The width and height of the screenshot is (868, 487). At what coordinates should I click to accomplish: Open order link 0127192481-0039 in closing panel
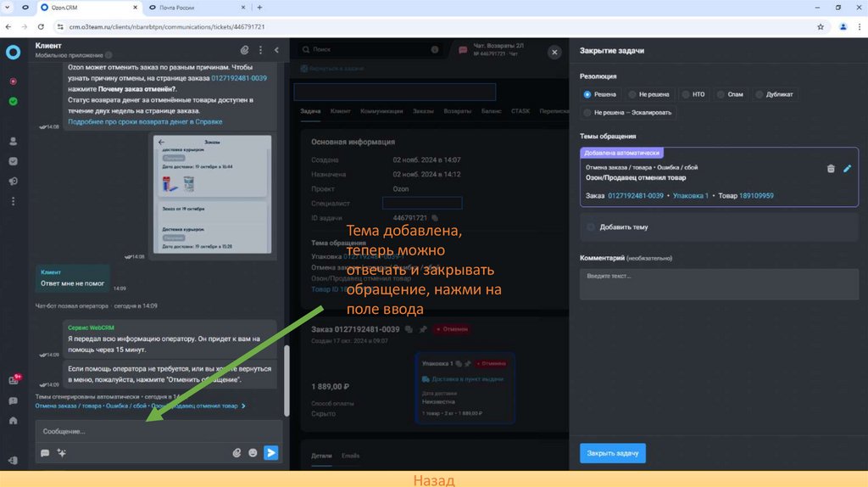click(x=635, y=196)
